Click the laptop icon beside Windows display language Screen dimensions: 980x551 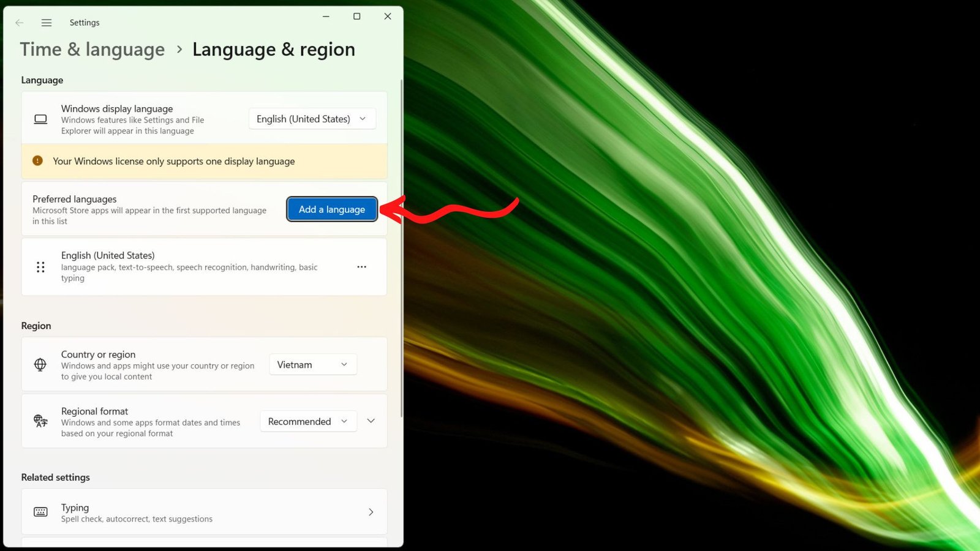coord(40,119)
